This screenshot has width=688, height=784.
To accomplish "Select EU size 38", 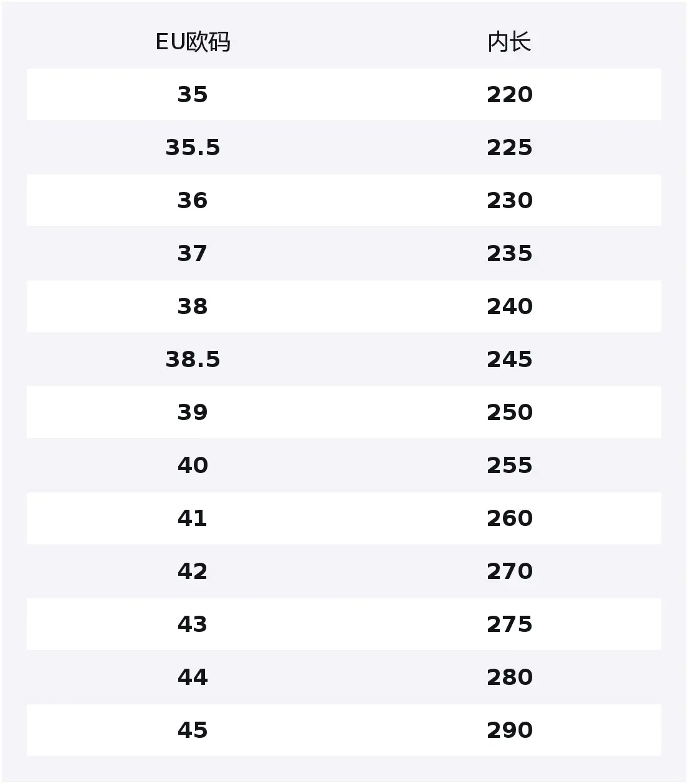I will coord(193,307).
